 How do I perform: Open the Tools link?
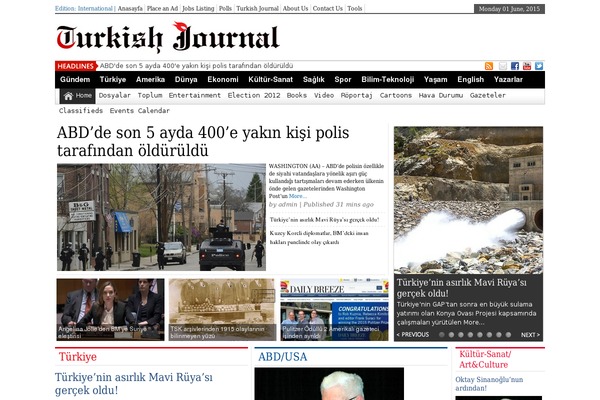[355, 8]
